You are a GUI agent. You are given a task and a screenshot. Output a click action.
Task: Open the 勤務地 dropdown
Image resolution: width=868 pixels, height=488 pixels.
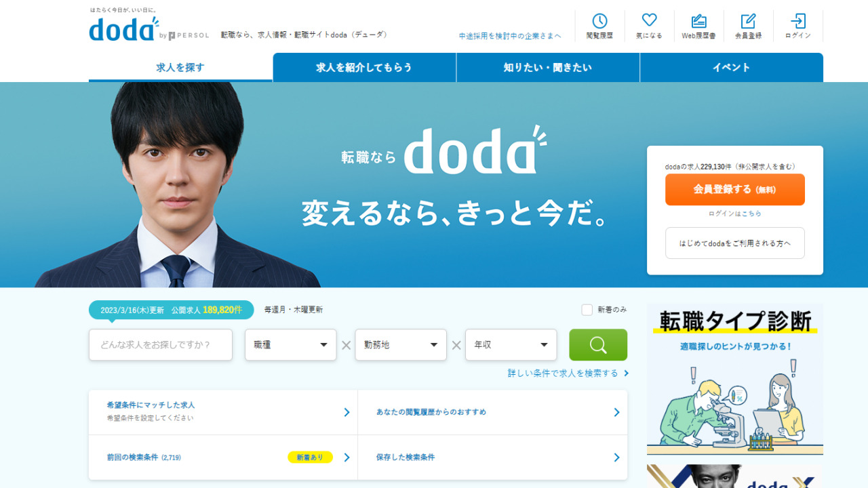click(x=401, y=345)
